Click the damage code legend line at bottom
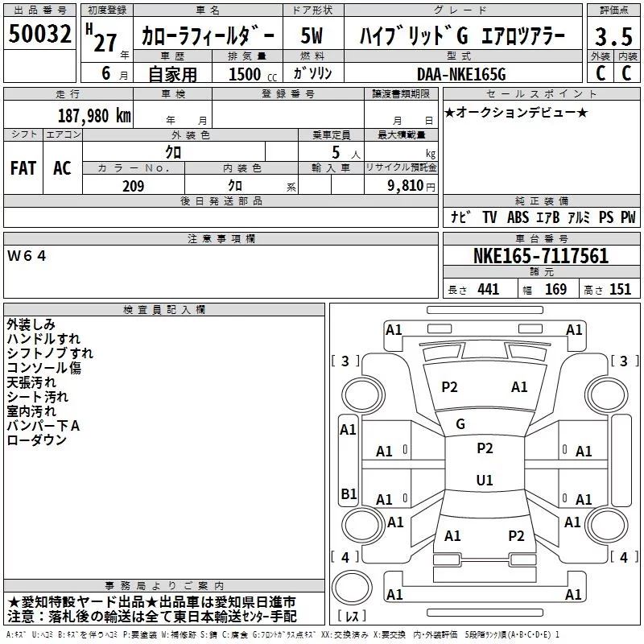This screenshot has width=644, height=644. (283, 634)
